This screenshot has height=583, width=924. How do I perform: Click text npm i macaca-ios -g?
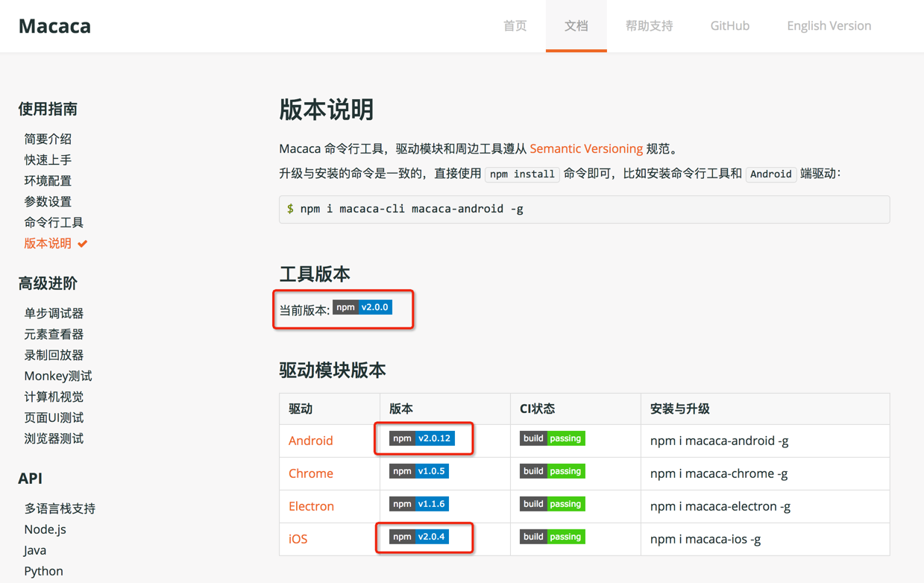pyautogui.click(x=705, y=539)
